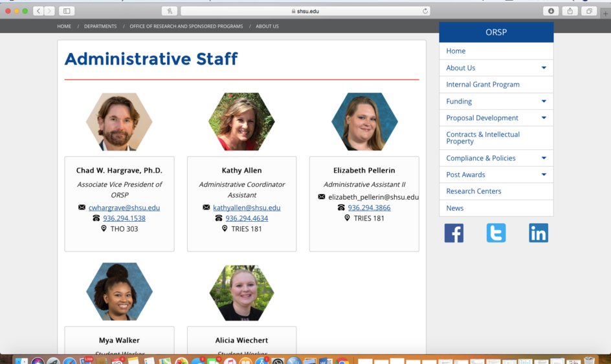Viewport: 611px width, 364px height.
Task: Click Alicia Wiechert's hexagon photo
Action: (241, 293)
